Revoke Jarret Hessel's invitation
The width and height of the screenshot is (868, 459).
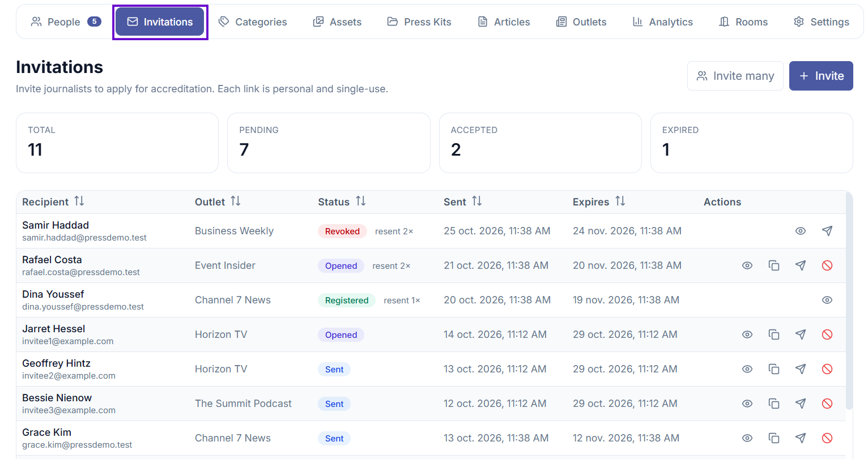click(x=827, y=334)
